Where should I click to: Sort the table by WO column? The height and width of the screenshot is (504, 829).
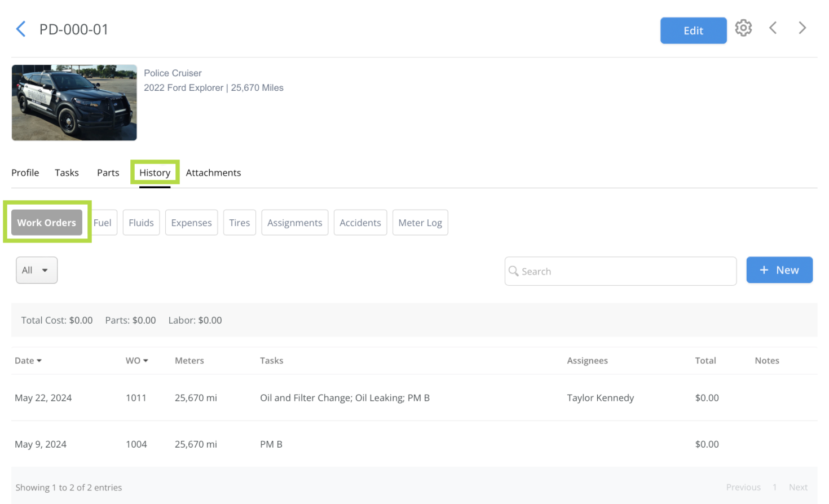[x=137, y=360]
